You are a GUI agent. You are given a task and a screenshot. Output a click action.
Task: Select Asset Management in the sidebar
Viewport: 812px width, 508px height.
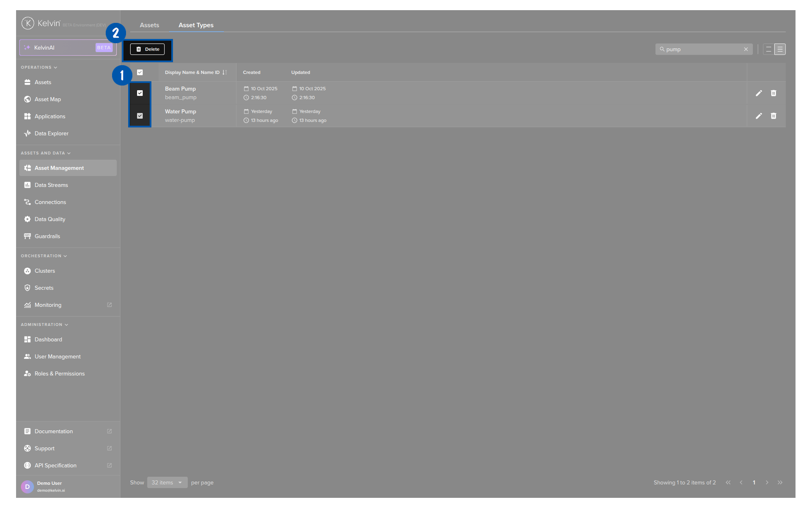[x=59, y=168]
